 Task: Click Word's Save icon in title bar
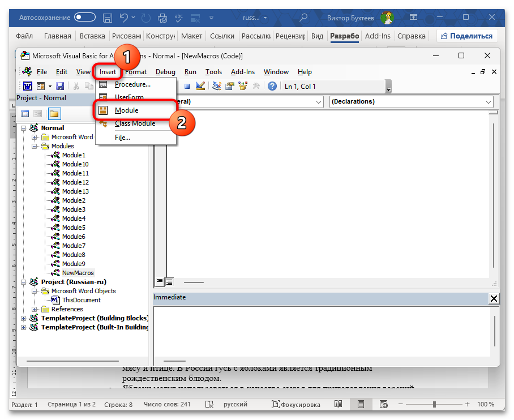click(108, 18)
